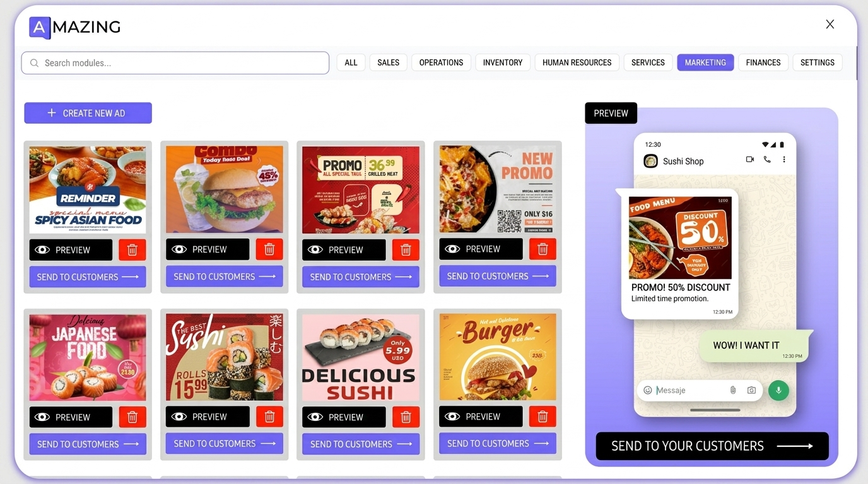Close the module window with X
868x484 pixels.
[830, 25]
